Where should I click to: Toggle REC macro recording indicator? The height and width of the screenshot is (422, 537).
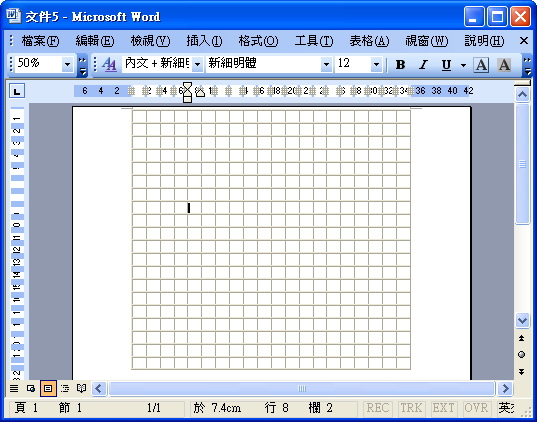(378, 408)
